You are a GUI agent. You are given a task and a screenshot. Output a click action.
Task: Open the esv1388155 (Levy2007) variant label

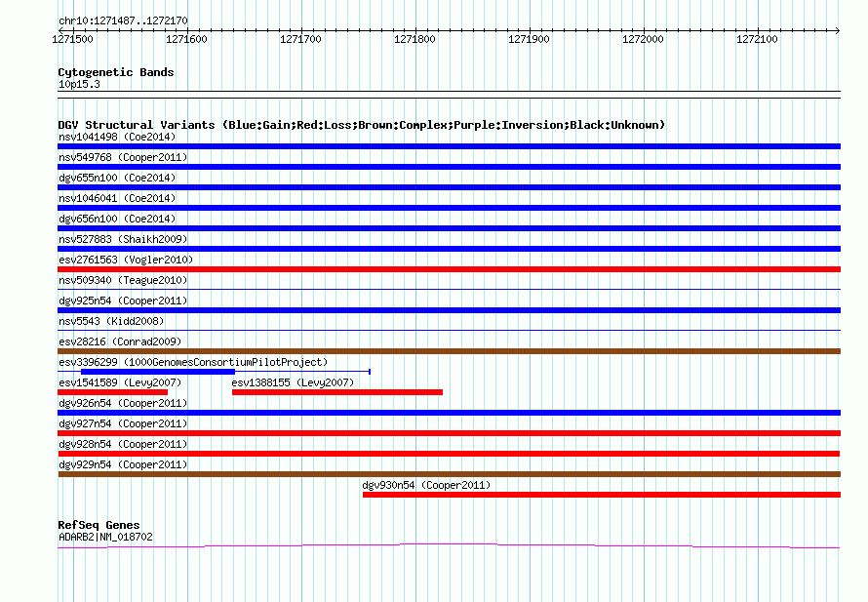point(293,382)
